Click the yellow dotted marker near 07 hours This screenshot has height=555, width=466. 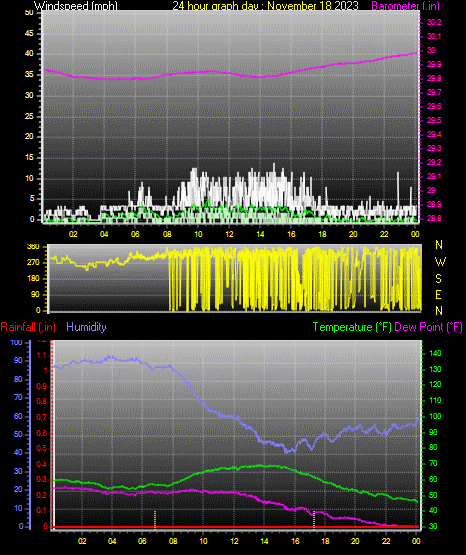pyautogui.click(x=155, y=520)
